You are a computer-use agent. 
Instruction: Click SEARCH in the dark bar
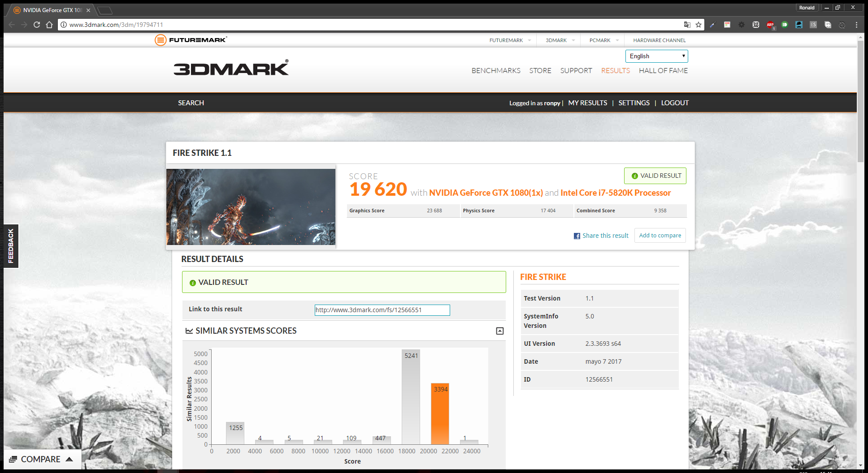[x=191, y=103]
